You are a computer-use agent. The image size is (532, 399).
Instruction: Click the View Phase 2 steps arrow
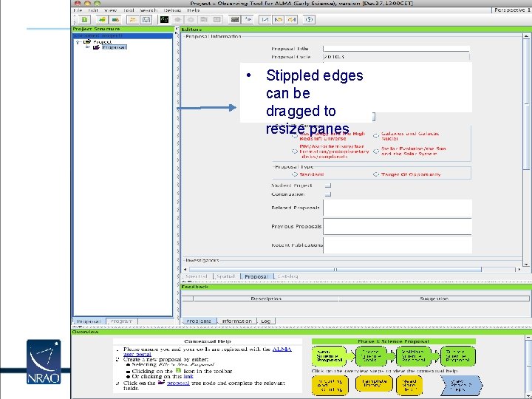click(x=461, y=385)
